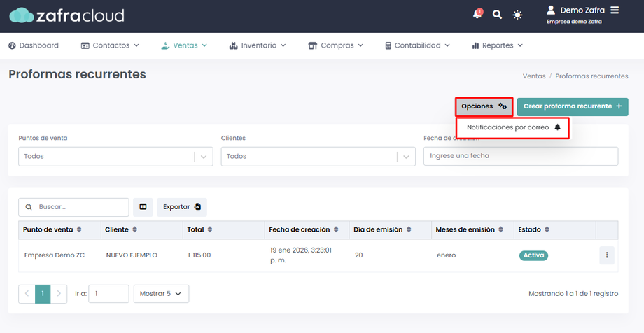Expand the Compras menu
This screenshot has height=333, width=644.
click(x=336, y=45)
